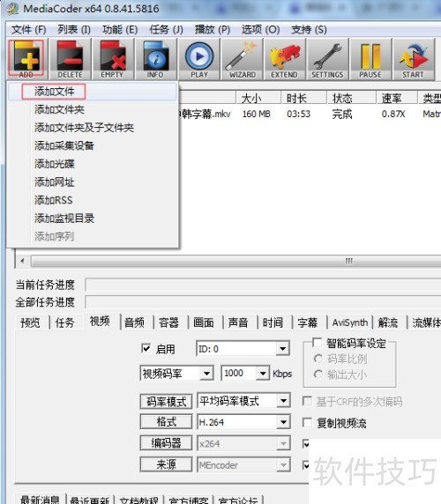Choose 添加文件夹及子文件夹 menu entry
Image resolution: width=441 pixels, height=504 pixels.
[x=93, y=128]
